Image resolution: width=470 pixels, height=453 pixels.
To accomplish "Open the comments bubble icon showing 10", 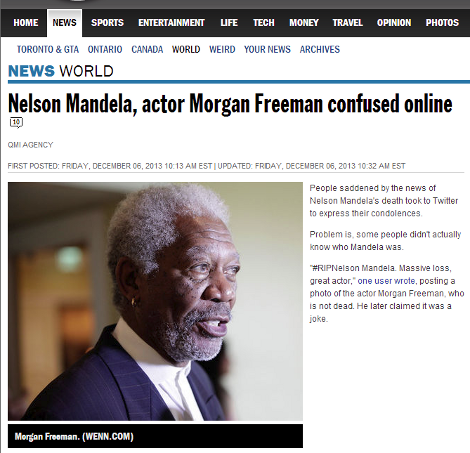I will point(16,122).
